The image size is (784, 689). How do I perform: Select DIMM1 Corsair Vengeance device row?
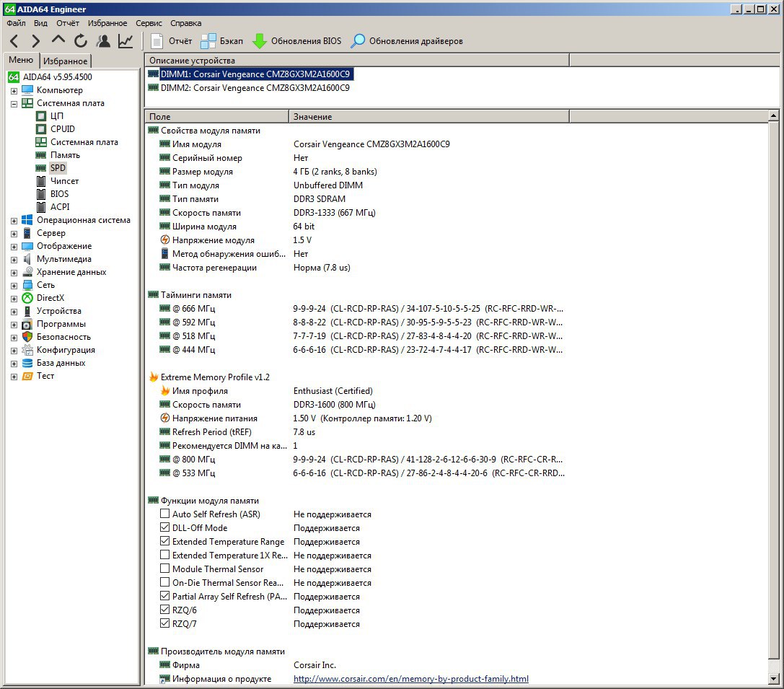tap(257, 74)
